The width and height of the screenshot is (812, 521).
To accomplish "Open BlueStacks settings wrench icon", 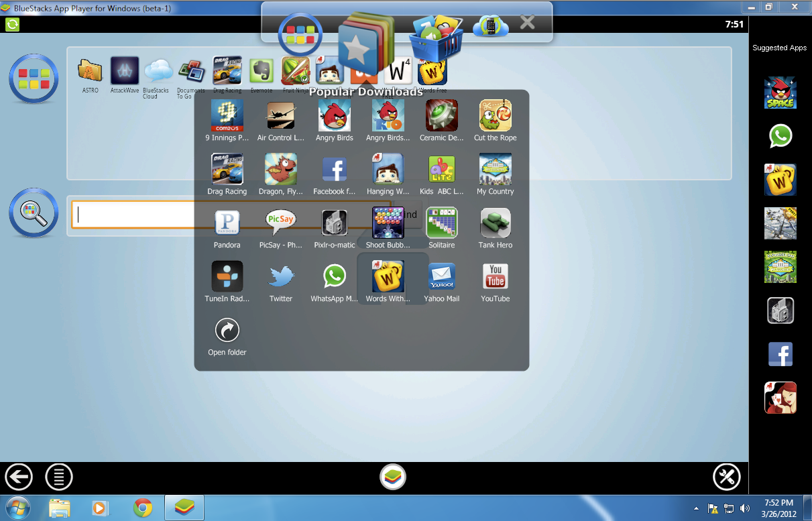I will pyautogui.click(x=726, y=477).
